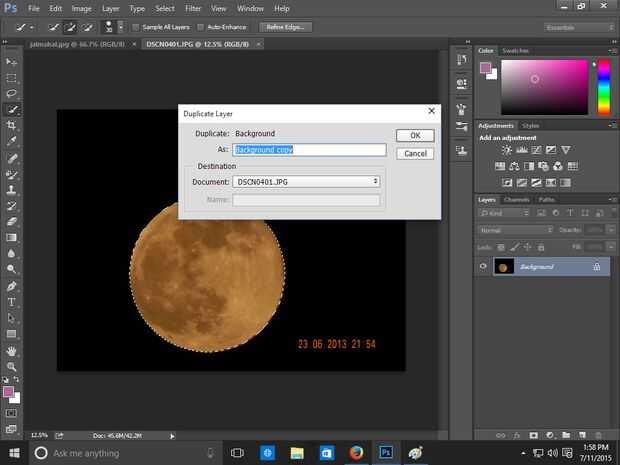Pick the Crop tool

coord(12,125)
